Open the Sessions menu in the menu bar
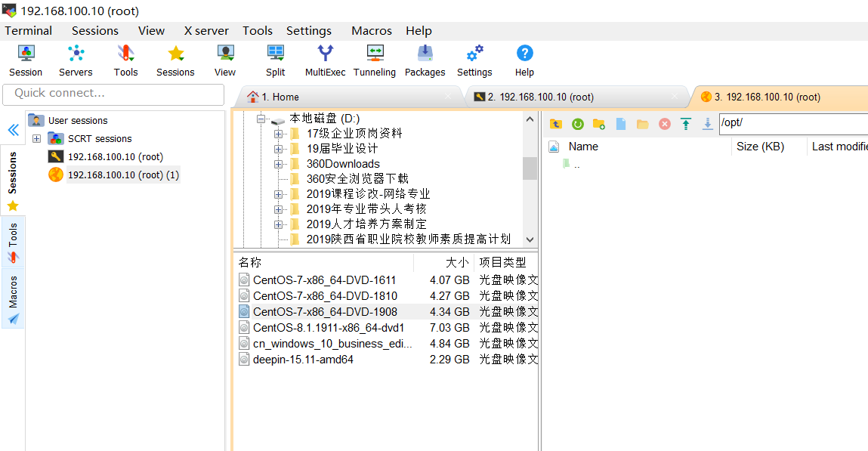Image resolution: width=868 pixels, height=451 pixels. click(x=95, y=31)
